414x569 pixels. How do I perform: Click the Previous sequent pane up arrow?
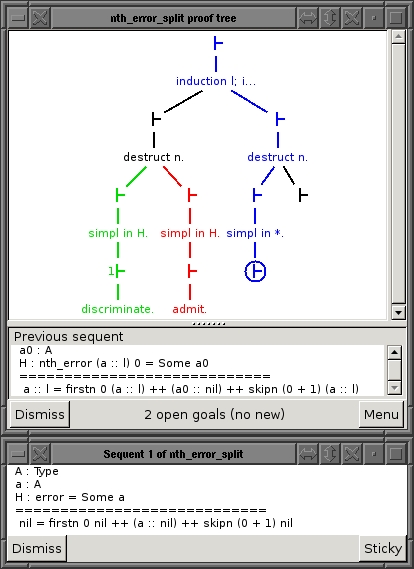click(x=394, y=352)
